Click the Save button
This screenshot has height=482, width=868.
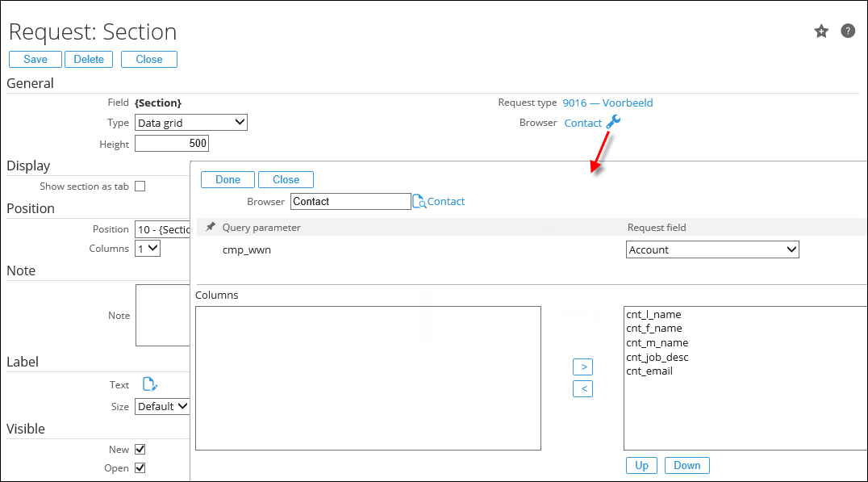[35, 59]
